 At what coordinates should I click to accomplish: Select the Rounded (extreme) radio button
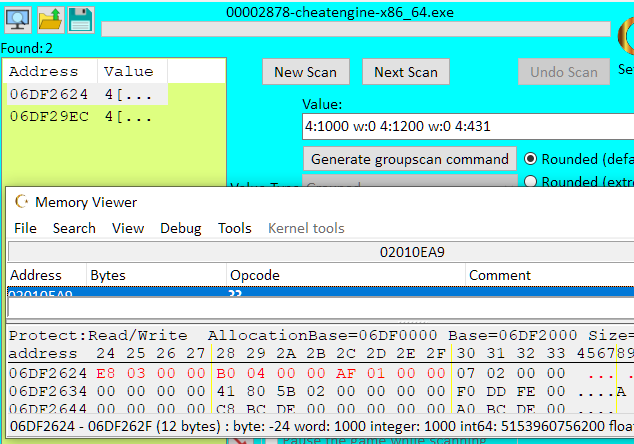531,181
